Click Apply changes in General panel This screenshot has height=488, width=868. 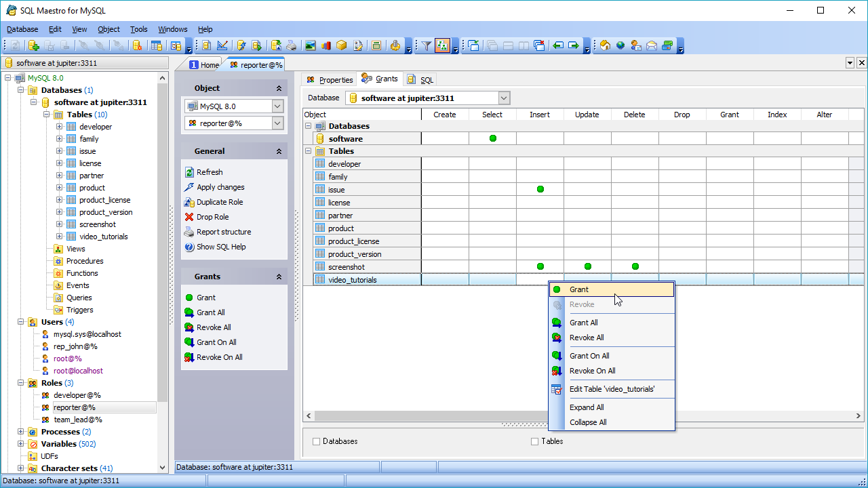tap(220, 187)
